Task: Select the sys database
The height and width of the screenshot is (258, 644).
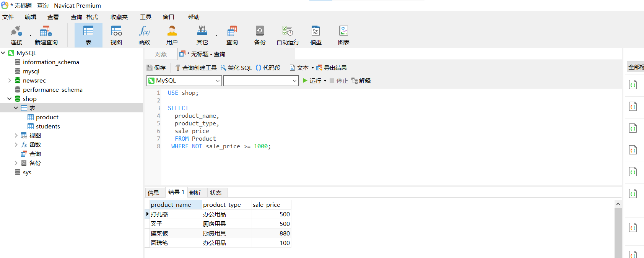Action: point(27,172)
